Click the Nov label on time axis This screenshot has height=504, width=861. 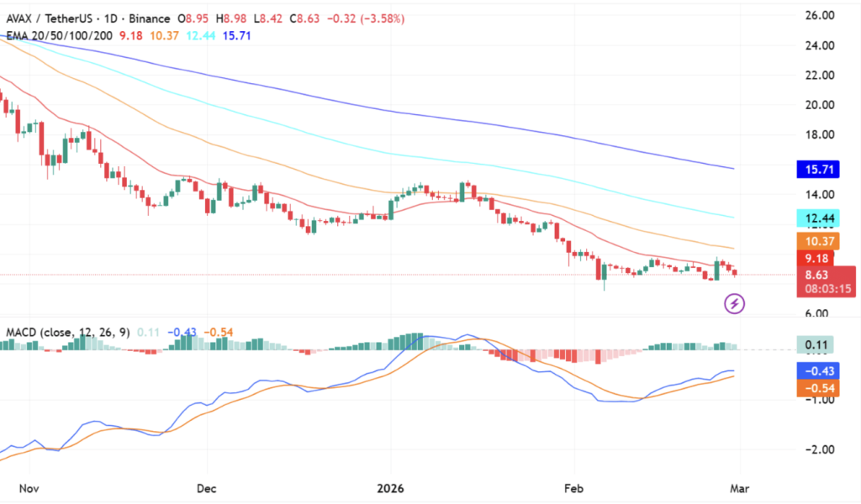click(29, 487)
